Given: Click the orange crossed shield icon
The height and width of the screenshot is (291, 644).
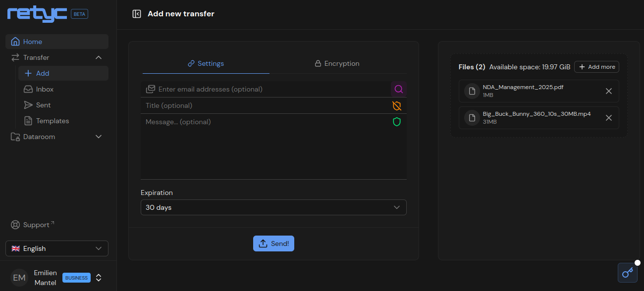Looking at the screenshot, I should click(x=397, y=105).
